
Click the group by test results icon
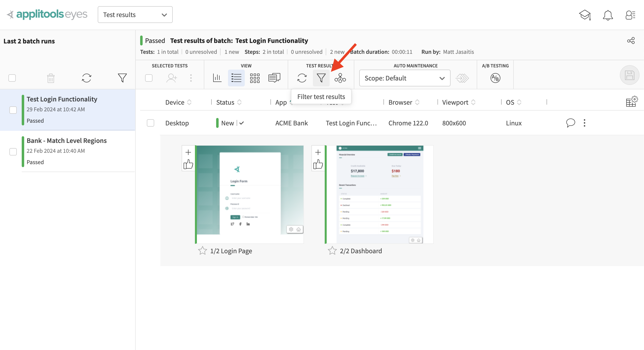340,78
